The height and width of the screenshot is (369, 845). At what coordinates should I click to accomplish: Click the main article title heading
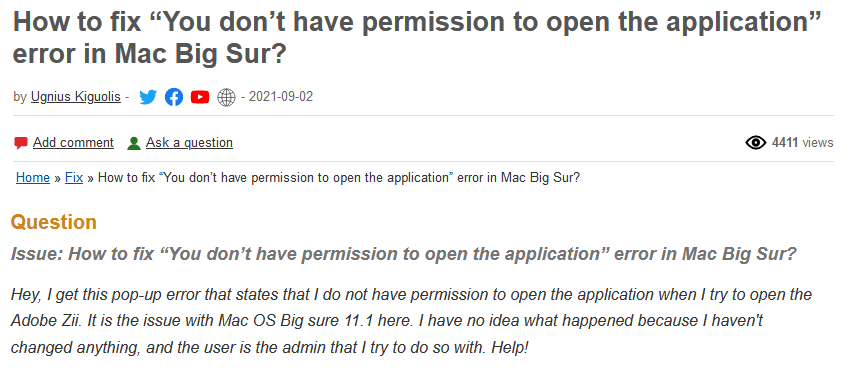coord(416,38)
